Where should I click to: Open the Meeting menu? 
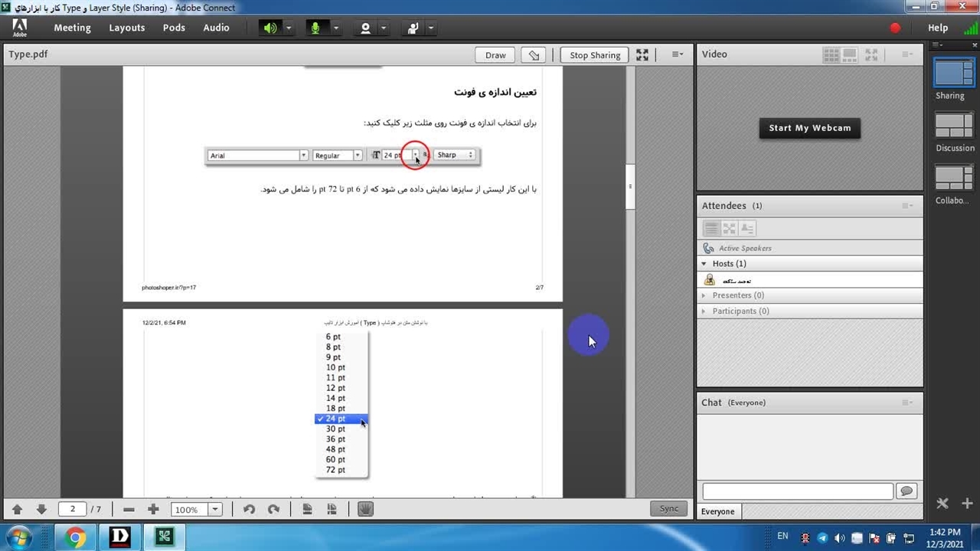tap(72, 28)
